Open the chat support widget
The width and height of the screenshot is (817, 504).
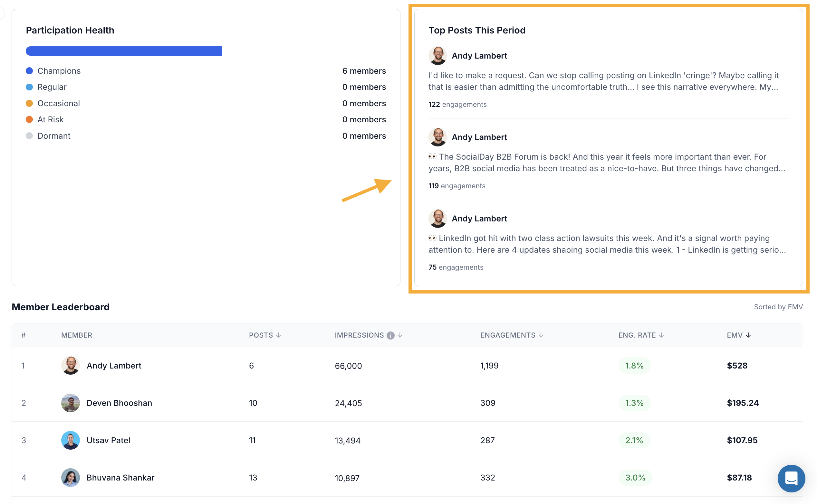tap(791, 478)
